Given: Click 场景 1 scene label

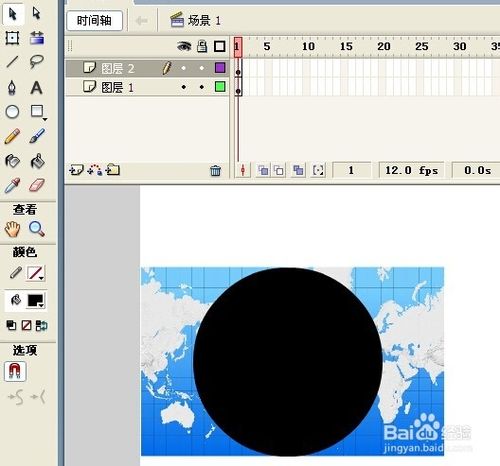Looking at the screenshot, I should 195,21.
